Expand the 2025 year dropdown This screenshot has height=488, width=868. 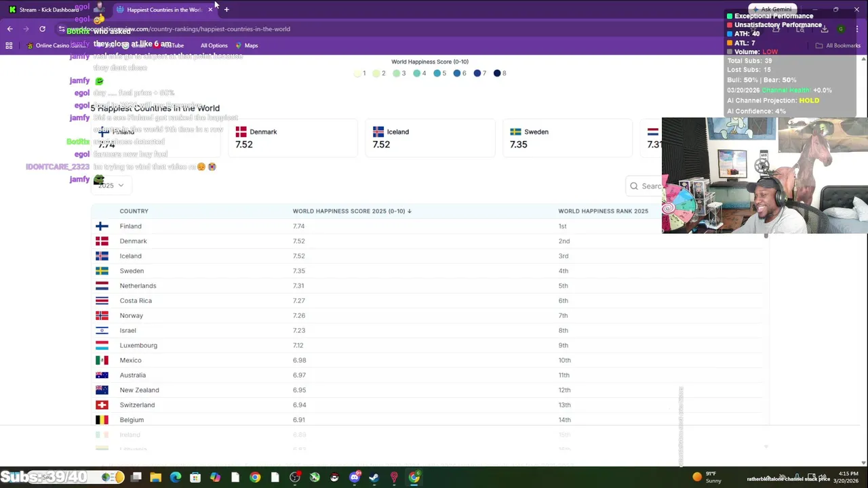click(x=111, y=186)
